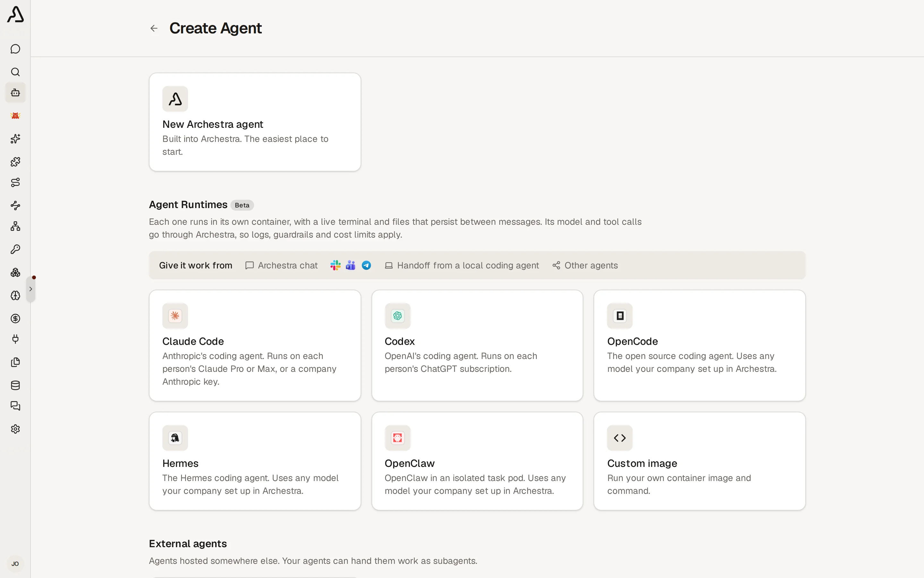924x578 pixels.
Task: Click the OpenClaw red icon
Action: click(398, 438)
